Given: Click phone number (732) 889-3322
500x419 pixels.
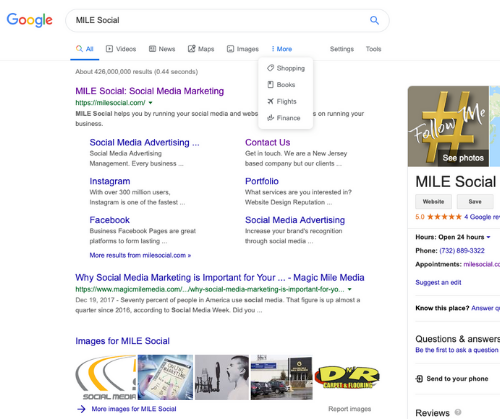Looking at the screenshot, I should point(462,251).
